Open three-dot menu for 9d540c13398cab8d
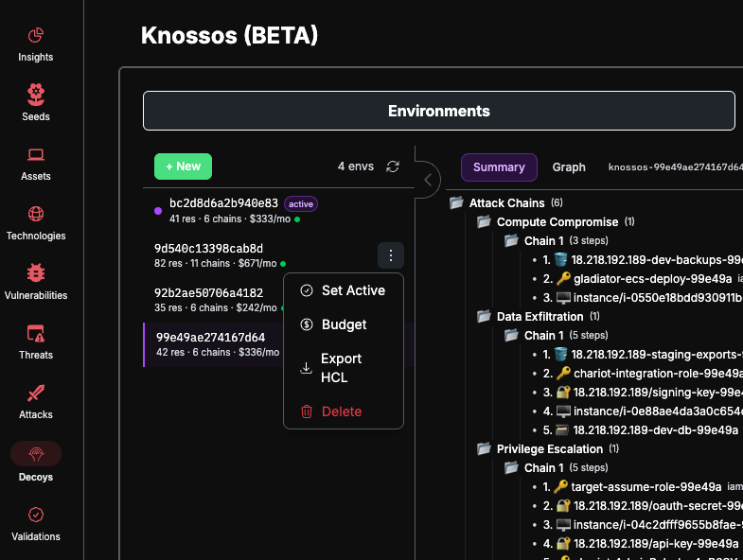This screenshot has height=560, width=743. (x=391, y=255)
